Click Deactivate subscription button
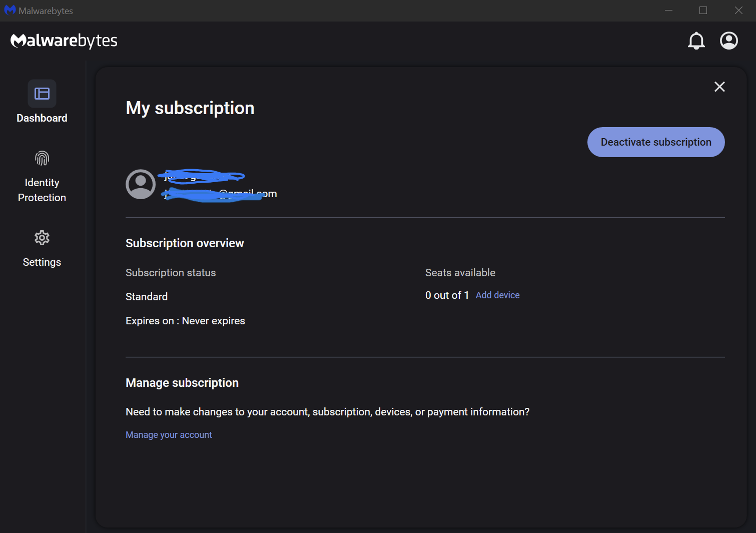Image resolution: width=756 pixels, height=533 pixels. (656, 142)
